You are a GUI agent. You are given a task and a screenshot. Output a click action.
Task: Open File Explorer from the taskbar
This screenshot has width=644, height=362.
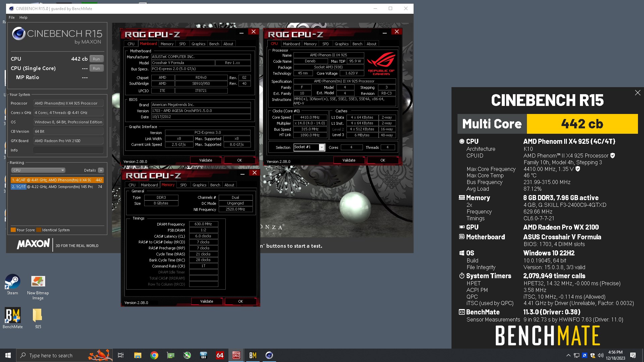(138, 355)
